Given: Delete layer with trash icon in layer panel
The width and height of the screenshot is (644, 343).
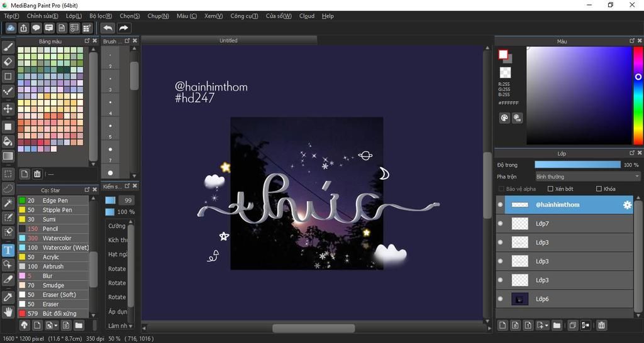Looking at the screenshot, I should click(x=601, y=325).
